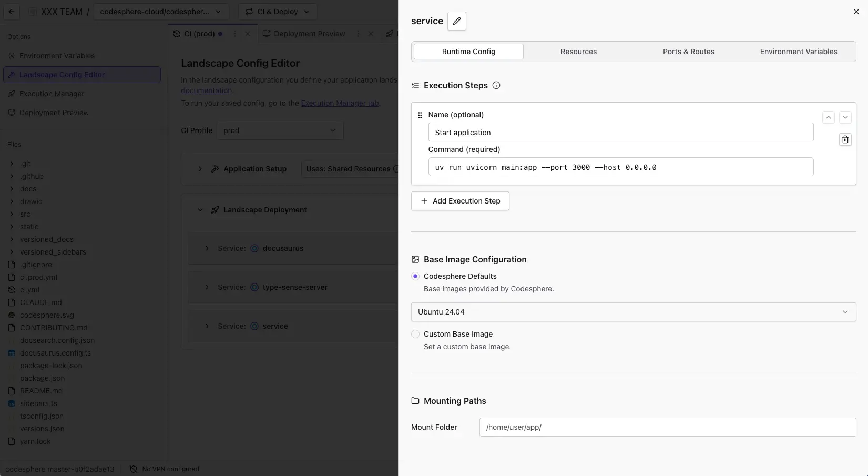Open the CI Profile dropdown showing prod
The height and width of the screenshot is (476, 868).
(279, 130)
